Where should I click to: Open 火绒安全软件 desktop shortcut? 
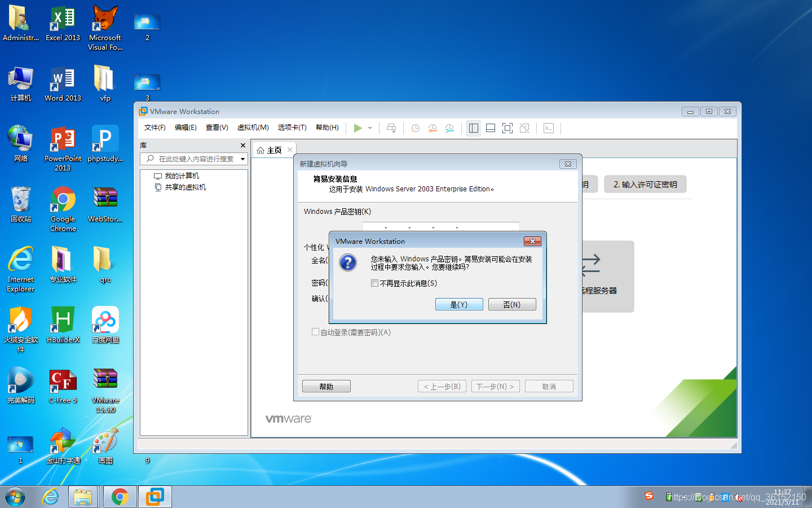(21, 330)
